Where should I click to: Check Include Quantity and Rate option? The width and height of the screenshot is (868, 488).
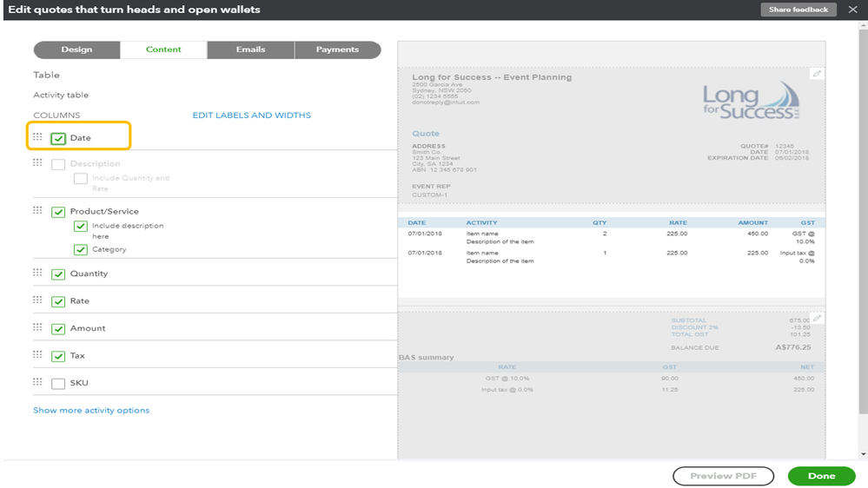click(80, 179)
